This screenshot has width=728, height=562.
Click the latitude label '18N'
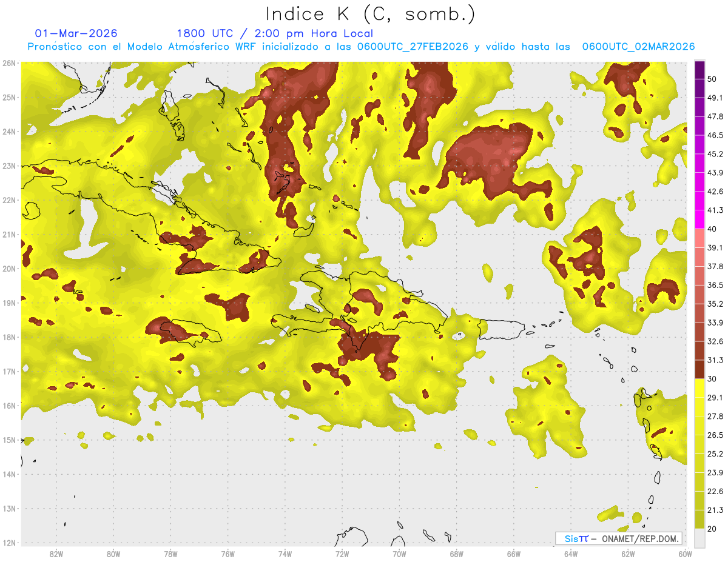click(x=9, y=337)
